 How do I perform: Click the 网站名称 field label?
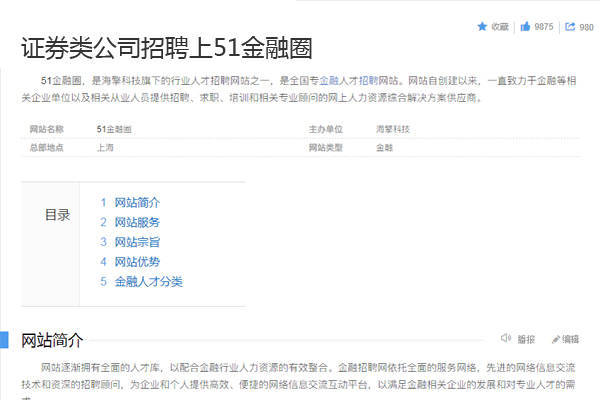47,129
